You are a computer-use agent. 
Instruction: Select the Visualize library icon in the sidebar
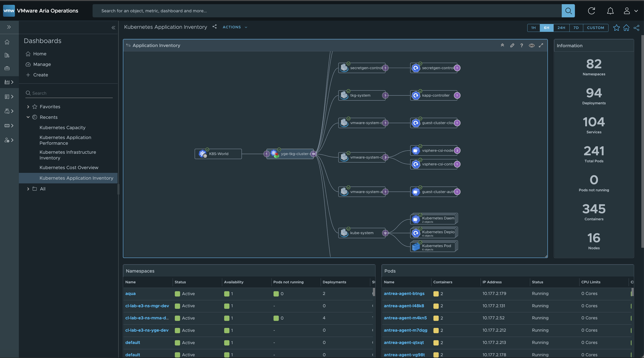(x=7, y=55)
